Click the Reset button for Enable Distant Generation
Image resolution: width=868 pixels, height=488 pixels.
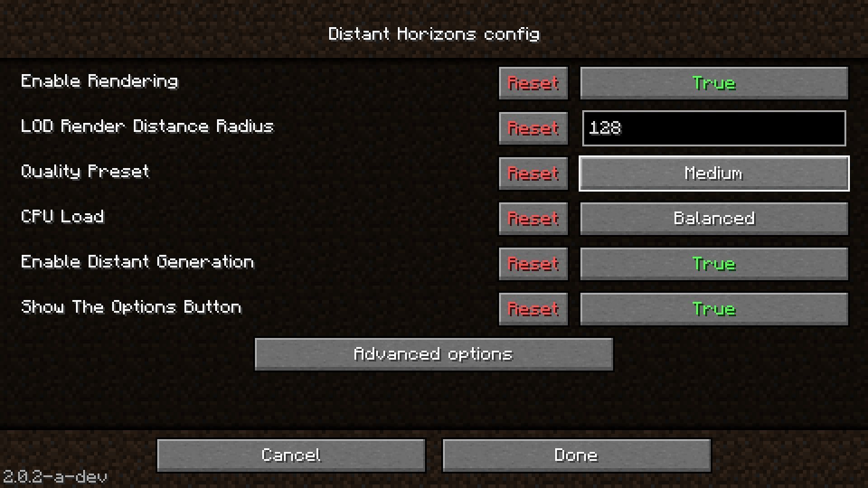click(x=533, y=264)
